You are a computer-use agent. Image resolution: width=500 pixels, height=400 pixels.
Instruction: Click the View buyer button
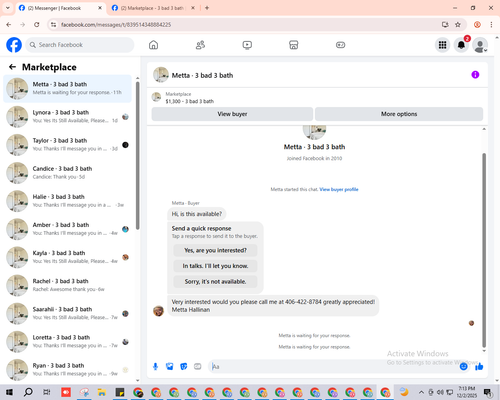232,114
